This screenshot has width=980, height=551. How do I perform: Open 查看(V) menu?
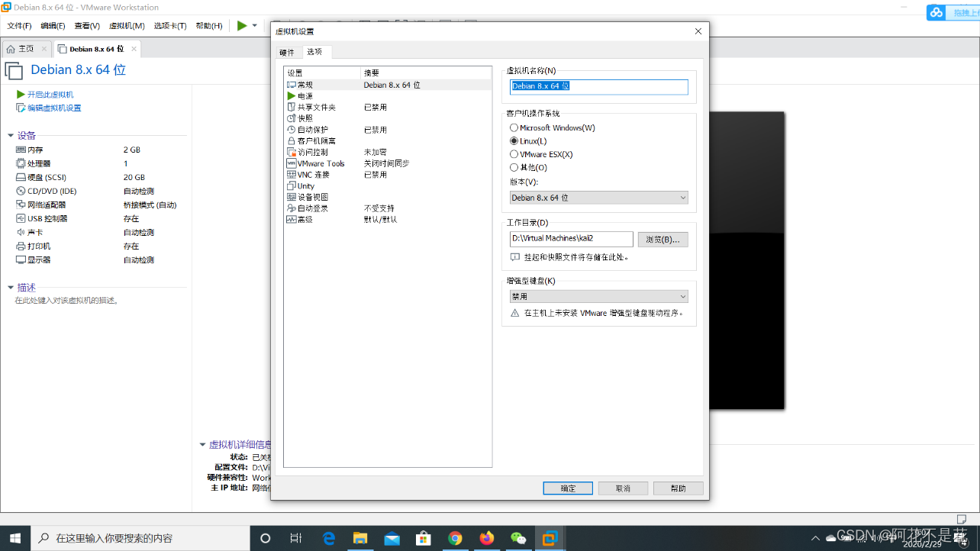coord(87,26)
